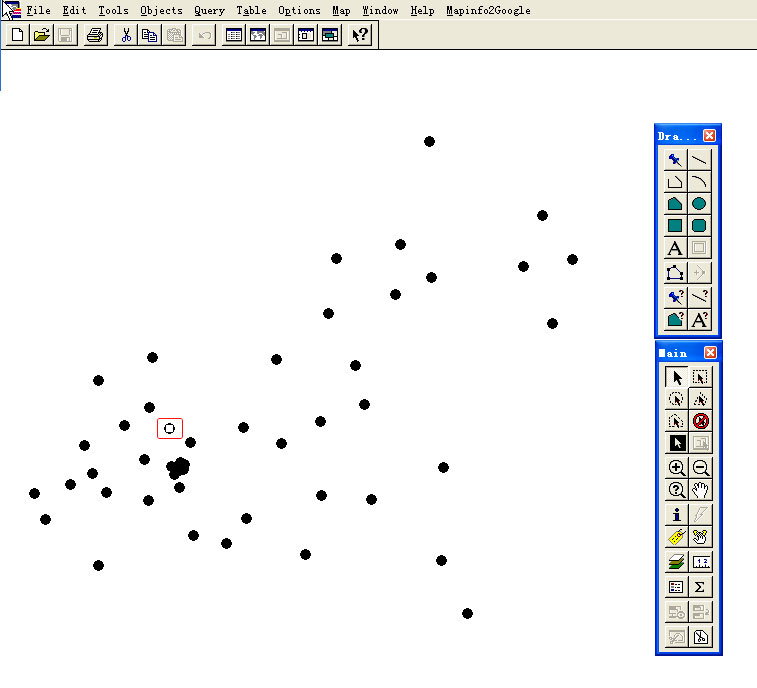Image resolution: width=757 pixels, height=688 pixels.
Task: Activate the Info tool
Action: (676, 515)
